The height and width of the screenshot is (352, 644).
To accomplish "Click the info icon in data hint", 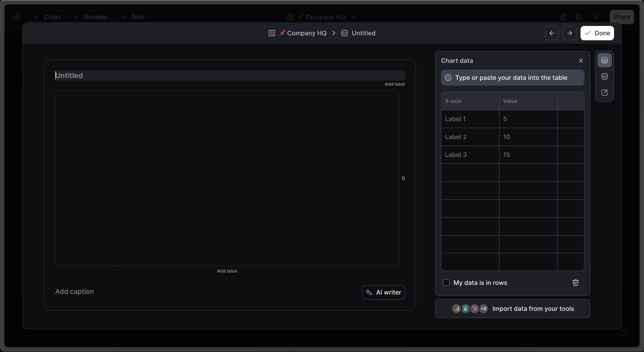I will click(448, 78).
